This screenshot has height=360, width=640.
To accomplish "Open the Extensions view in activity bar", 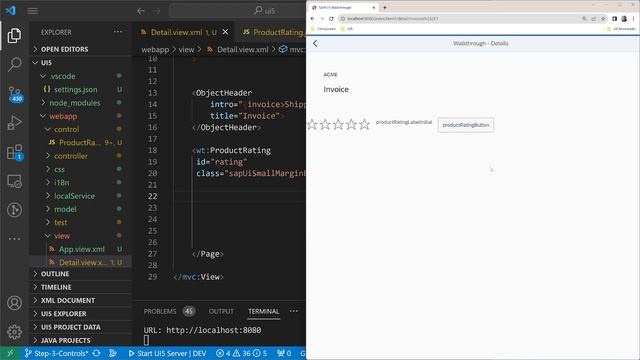I will 15,152.
